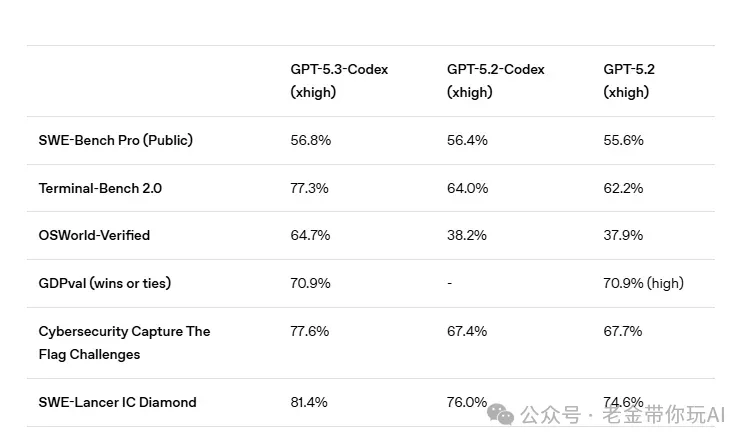This screenshot has width=749, height=445.
Task: Select the 64.7% OSWorld-Verified score
Action: [310, 235]
